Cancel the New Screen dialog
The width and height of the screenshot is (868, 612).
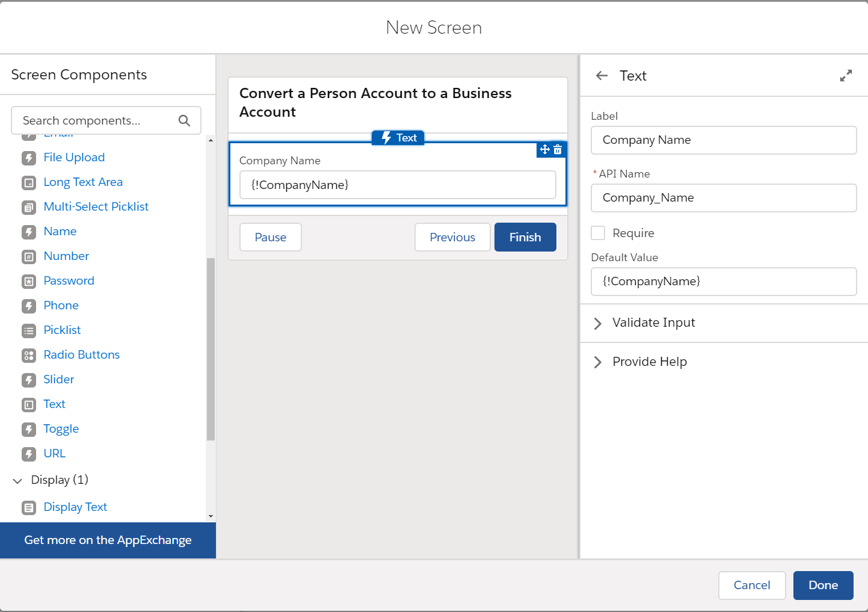[751, 585]
